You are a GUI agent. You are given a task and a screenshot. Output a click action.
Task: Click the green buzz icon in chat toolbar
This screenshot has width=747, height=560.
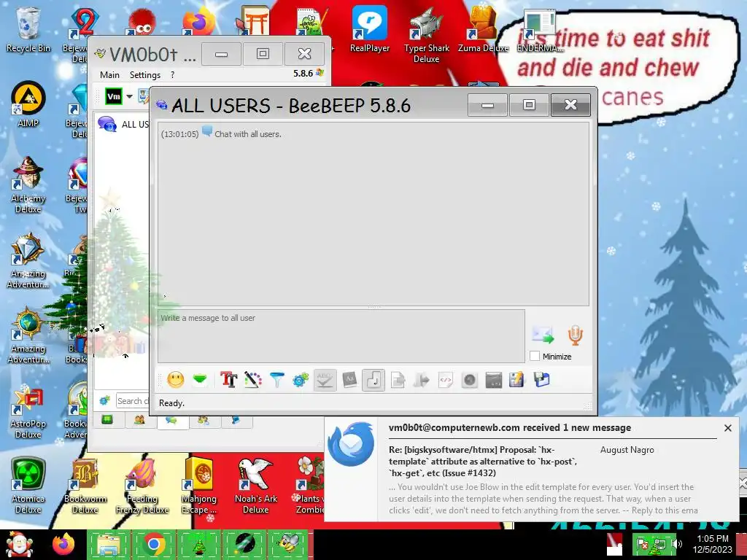click(x=200, y=379)
